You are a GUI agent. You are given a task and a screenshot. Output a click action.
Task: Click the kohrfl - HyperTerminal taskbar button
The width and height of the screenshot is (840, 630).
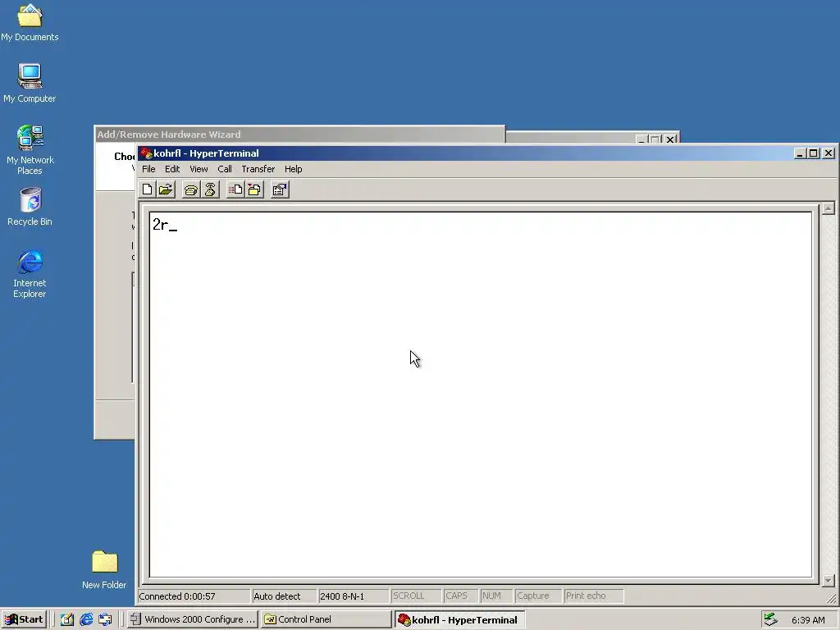click(x=459, y=619)
